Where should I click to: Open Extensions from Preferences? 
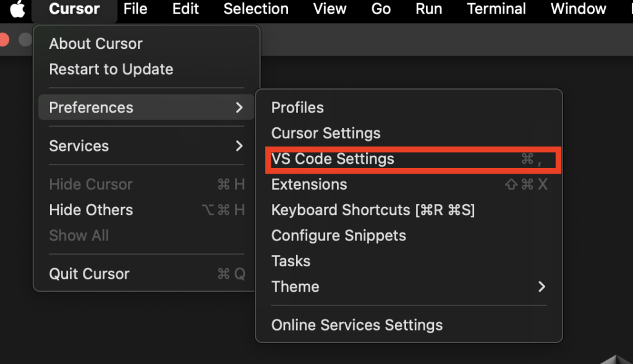309,185
